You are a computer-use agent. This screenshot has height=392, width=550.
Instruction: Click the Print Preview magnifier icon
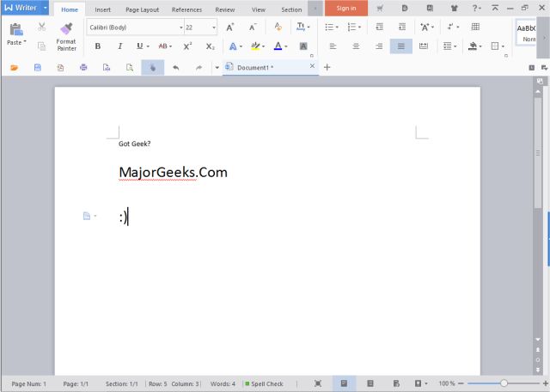(130, 67)
